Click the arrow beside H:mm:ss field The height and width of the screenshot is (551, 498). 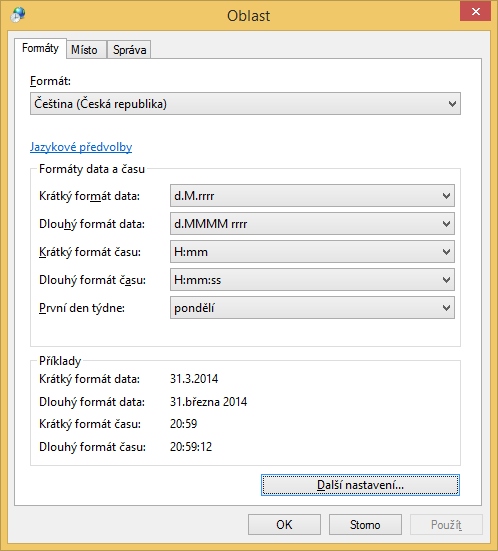[446, 280]
